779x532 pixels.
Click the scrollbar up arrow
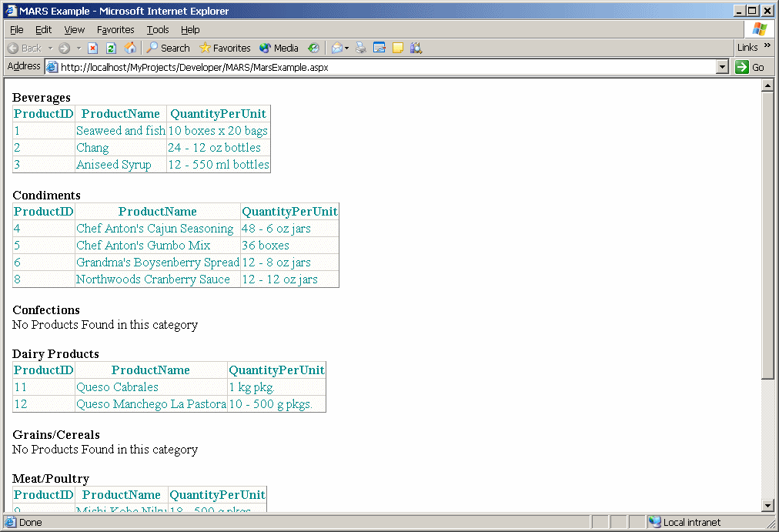coord(767,85)
